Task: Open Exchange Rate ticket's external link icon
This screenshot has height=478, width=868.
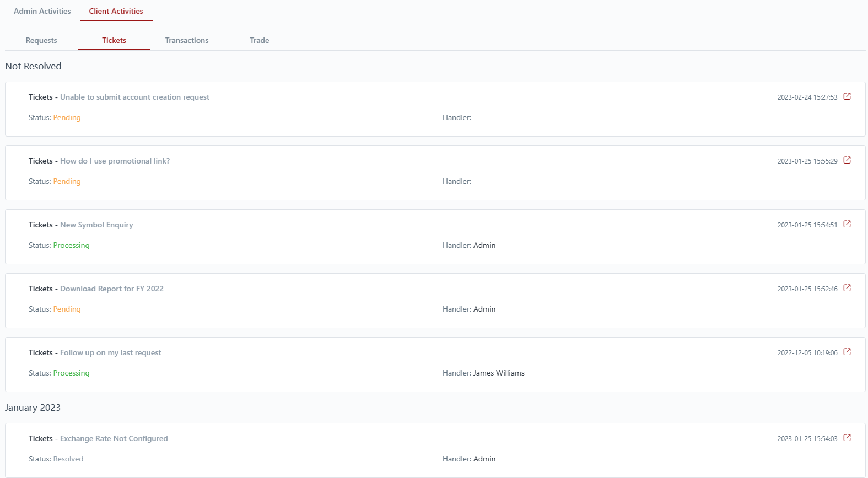Action: point(847,438)
